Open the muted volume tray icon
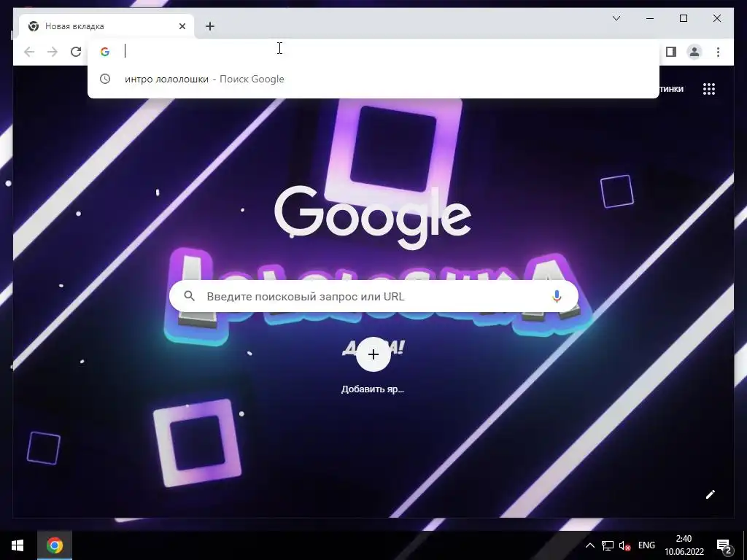Image resolution: width=747 pixels, height=560 pixels. [624, 545]
